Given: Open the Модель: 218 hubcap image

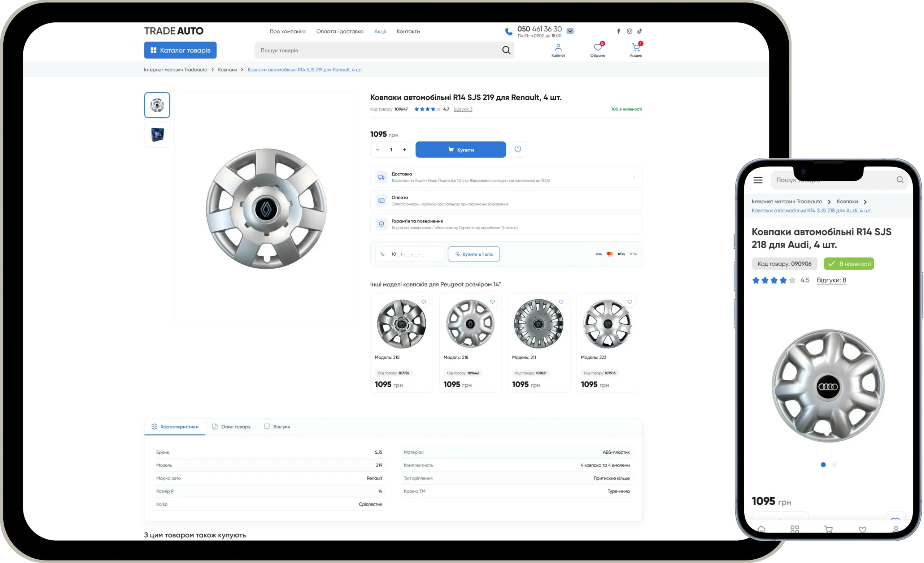Looking at the screenshot, I should (x=470, y=324).
